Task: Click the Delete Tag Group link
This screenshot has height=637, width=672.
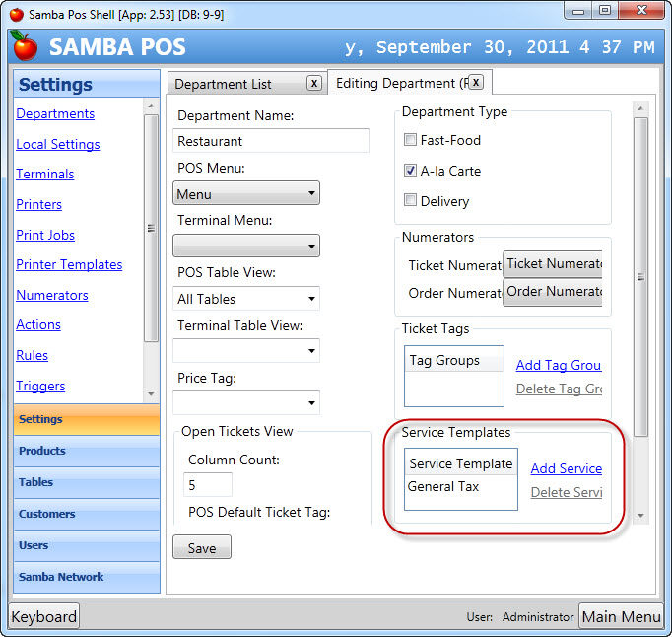Action: click(559, 389)
